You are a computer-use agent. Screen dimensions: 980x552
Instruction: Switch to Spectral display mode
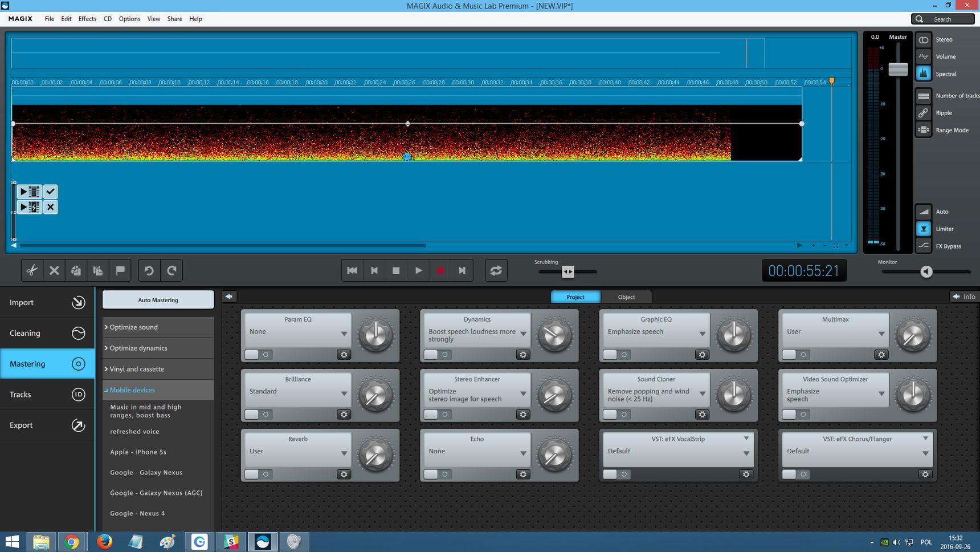[924, 74]
